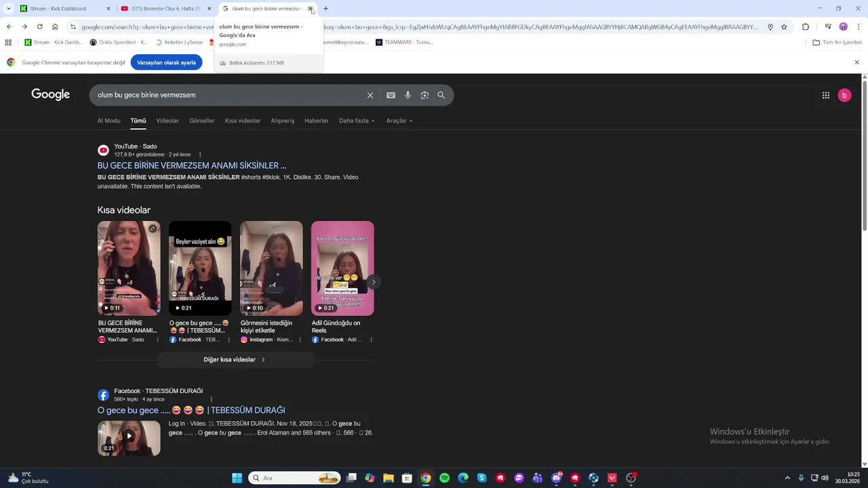Select the Haberler results tab

[x=317, y=121]
